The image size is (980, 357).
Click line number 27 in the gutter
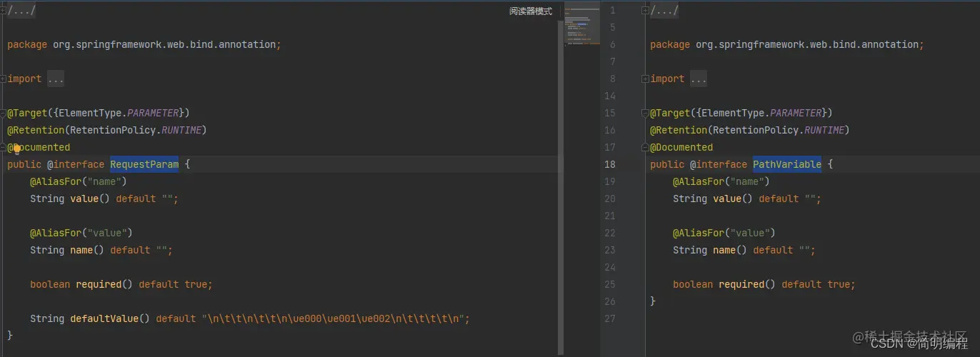[x=609, y=318]
